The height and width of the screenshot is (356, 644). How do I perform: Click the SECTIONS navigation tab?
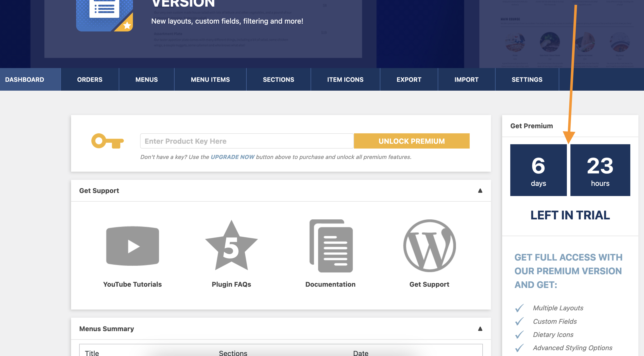[278, 79]
